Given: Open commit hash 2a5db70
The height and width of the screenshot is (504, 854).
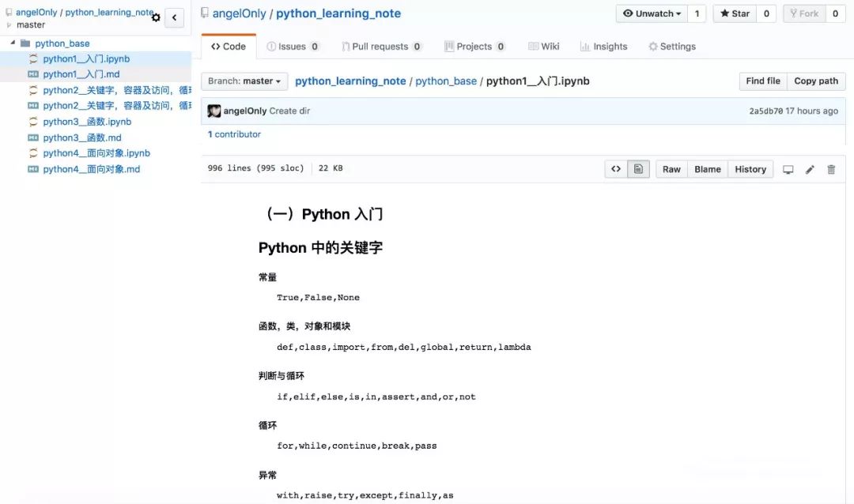Looking at the screenshot, I should [765, 111].
